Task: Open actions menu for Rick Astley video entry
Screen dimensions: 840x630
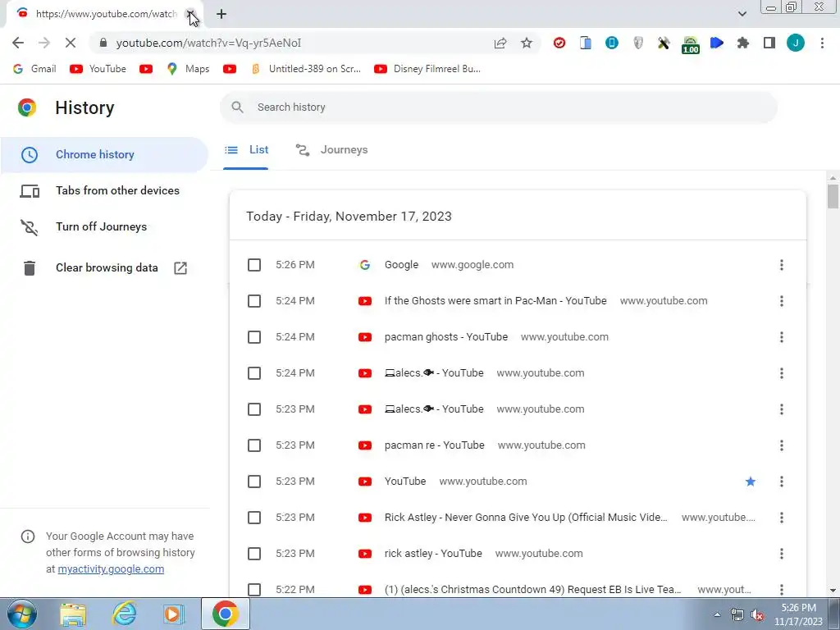Action: (x=782, y=518)
